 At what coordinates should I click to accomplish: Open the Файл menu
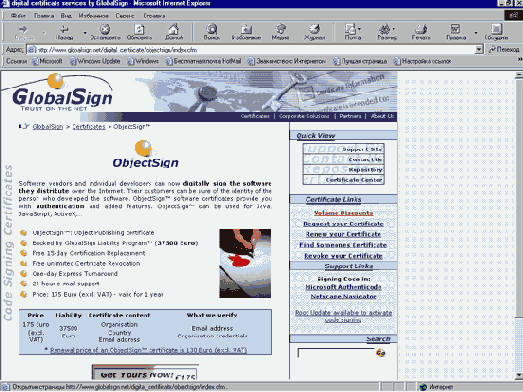tap(18, 16)
